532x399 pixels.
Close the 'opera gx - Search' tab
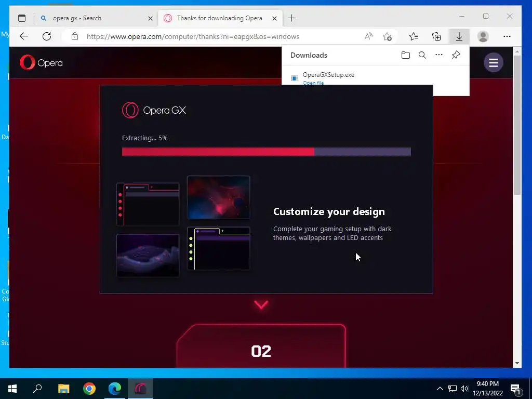150,18
